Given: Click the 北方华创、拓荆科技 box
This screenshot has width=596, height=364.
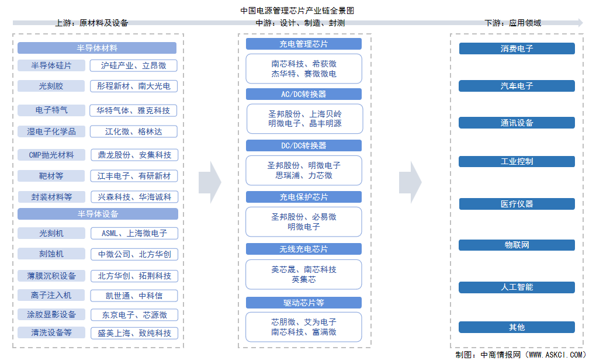Looking at the screenshot, I should tap(134, 276).
